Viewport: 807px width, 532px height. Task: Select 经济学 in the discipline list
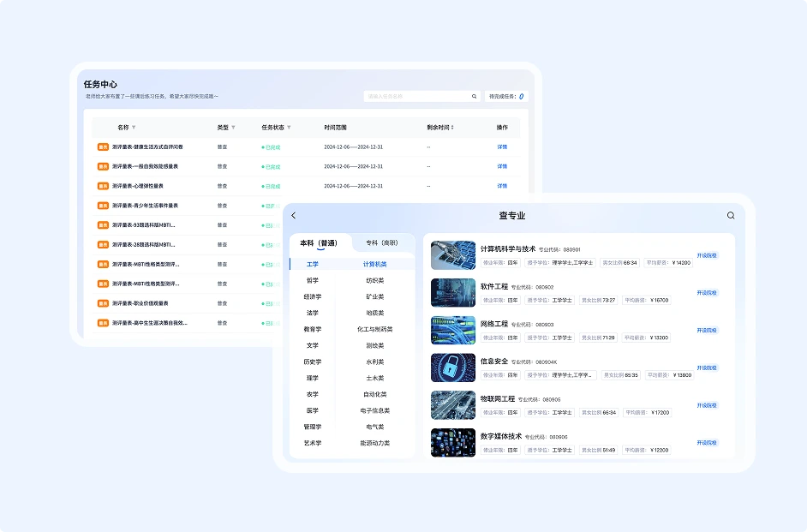point(312,296)
